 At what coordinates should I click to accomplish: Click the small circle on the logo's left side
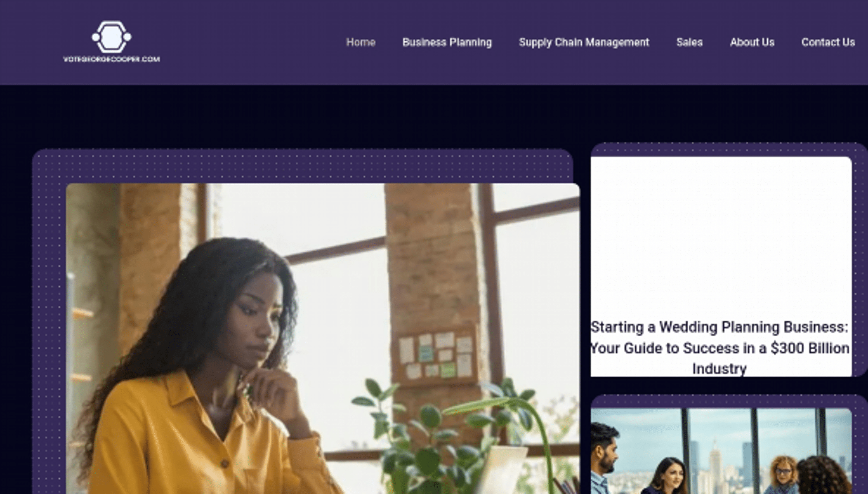[x=96, y=37]
